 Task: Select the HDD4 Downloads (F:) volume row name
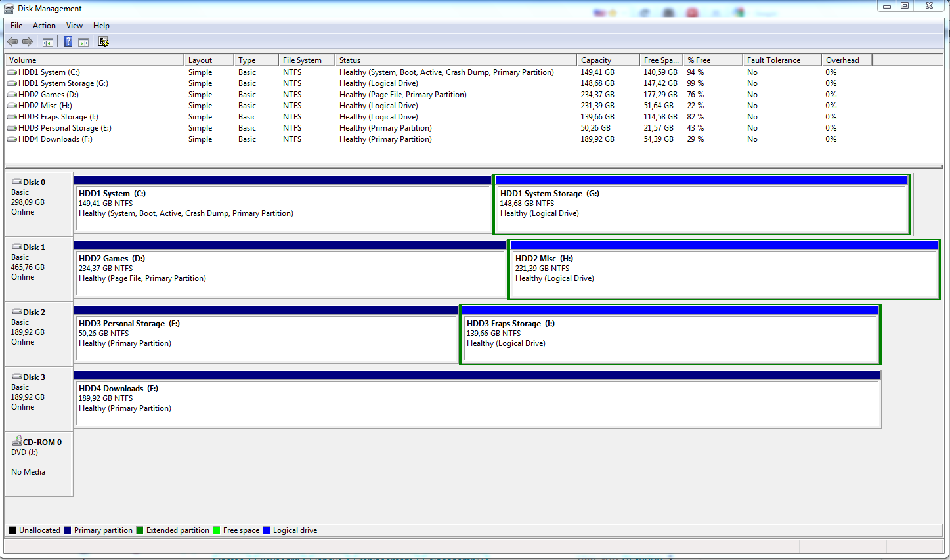(55, 139)
